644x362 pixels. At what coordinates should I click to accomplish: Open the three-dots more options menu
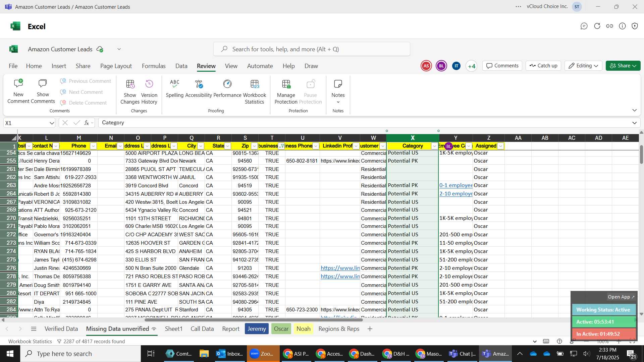(x=519, y=7)
